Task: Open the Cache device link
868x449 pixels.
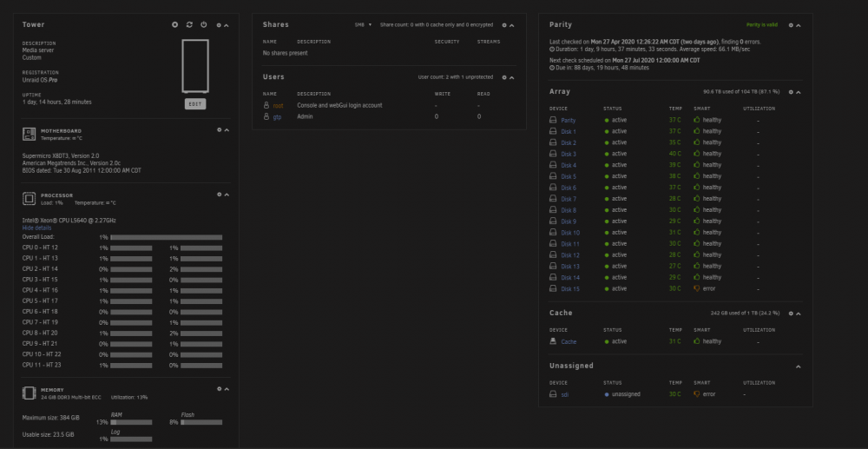Action: pyautogui.click(x=569, y=341)
